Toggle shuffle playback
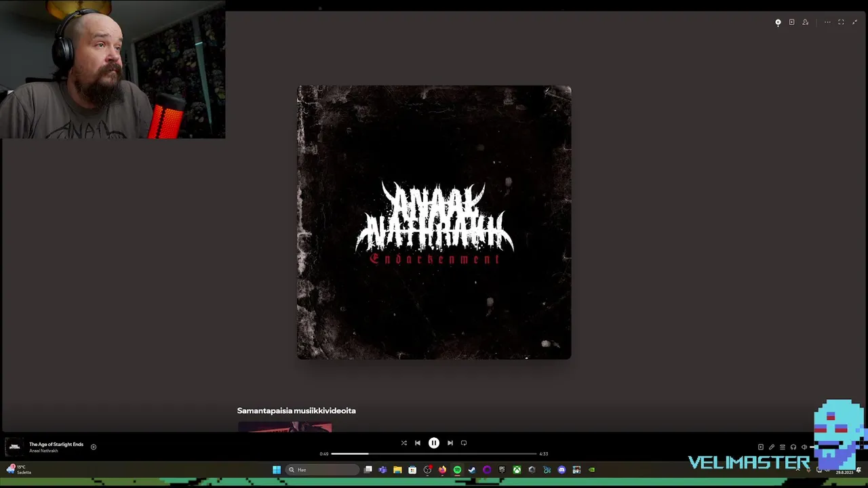The height and width of the screenshot is (488, 868). coord(403,443)
